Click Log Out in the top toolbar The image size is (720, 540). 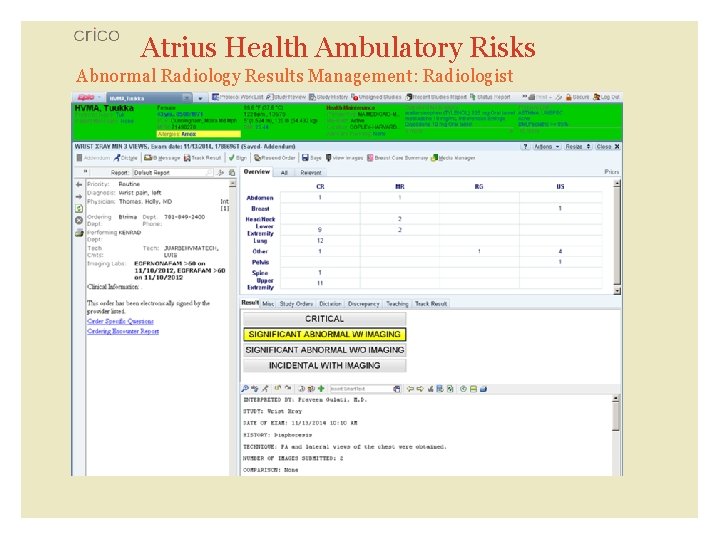point(607,97)
